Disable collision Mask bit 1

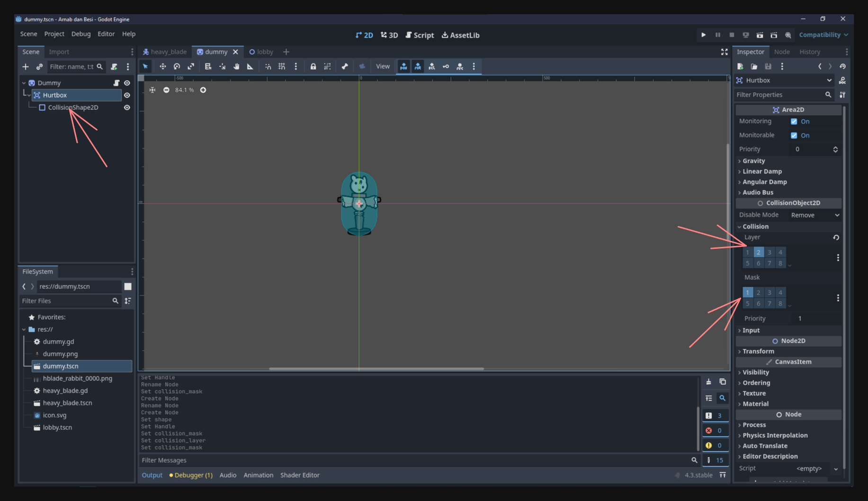click(x=748, y=292)
